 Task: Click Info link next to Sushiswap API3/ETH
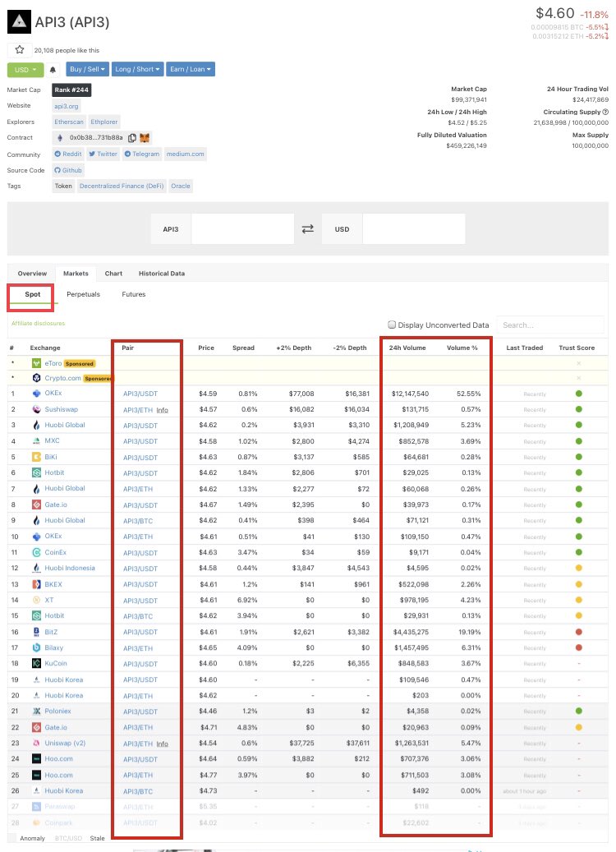[162, 410]
